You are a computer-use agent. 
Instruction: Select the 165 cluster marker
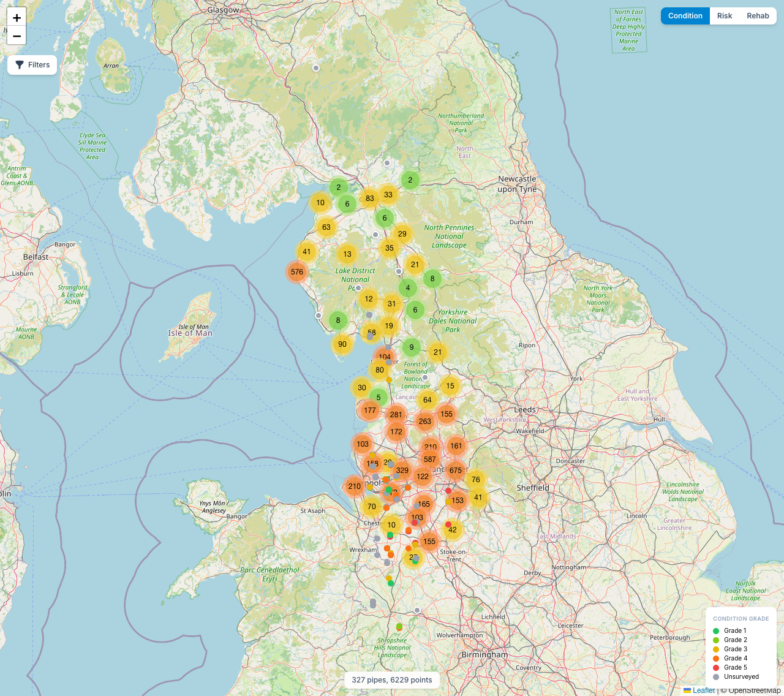tap(424, 504)
